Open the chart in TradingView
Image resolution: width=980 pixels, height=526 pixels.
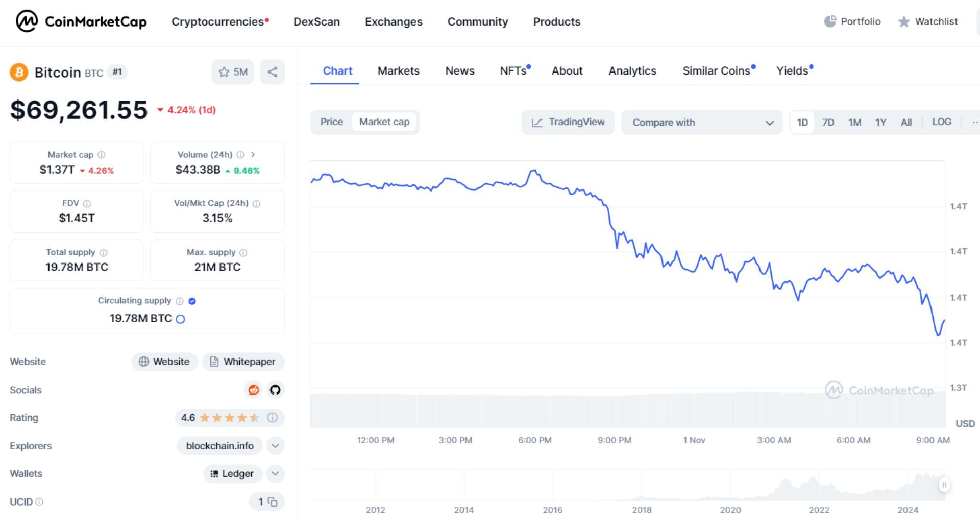567,122
